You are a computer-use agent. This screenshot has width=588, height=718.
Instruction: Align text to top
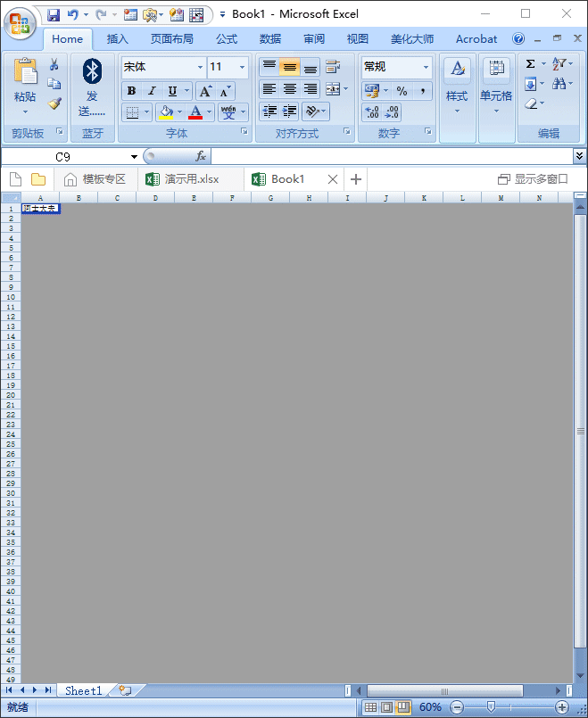click(269, 67)
